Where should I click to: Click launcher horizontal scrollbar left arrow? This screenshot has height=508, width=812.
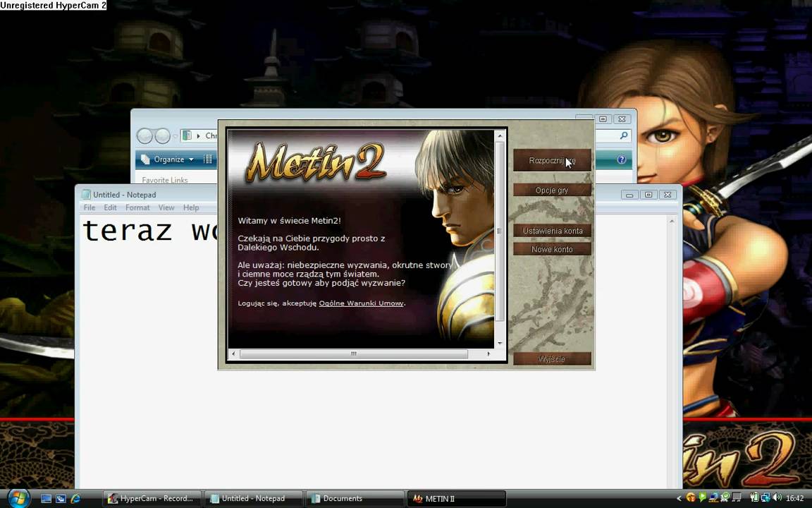coord(233,353)
